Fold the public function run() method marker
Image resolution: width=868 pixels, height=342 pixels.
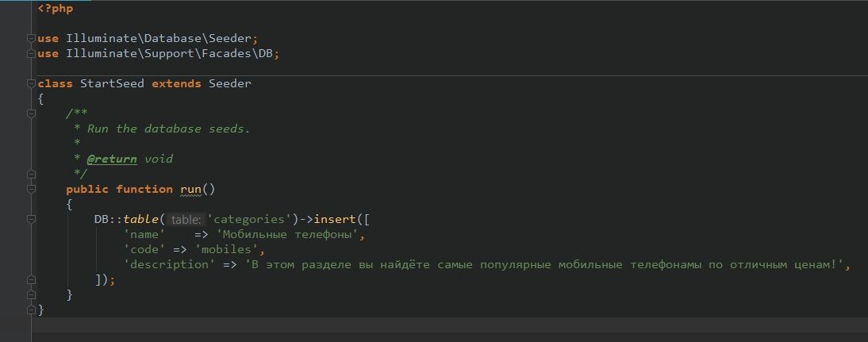tap(31, 190)
